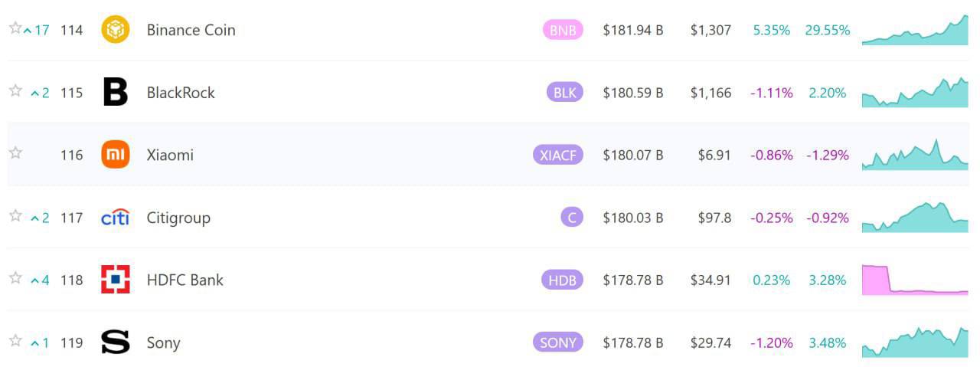Viewport: 980px width, 367px height.
Task: Add Sony to favorites via star
Action: click(15, 341)
